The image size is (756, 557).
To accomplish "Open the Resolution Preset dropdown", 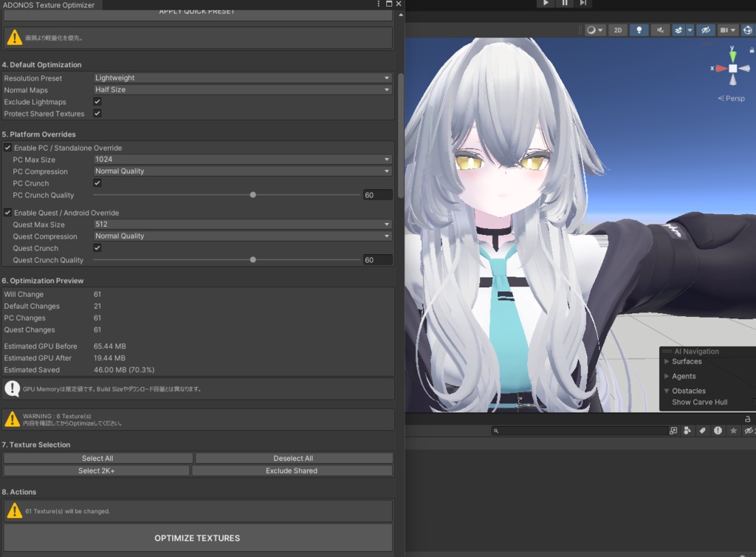I will [x=242, y=78].
